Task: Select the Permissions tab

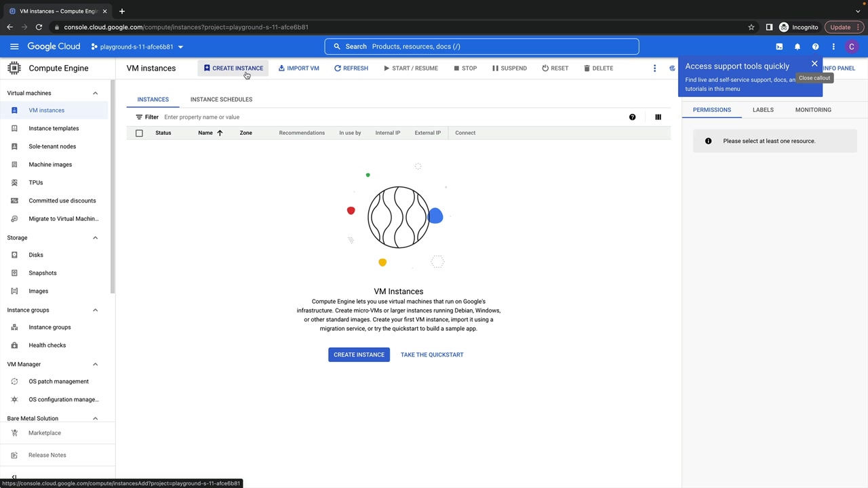Action: (x=712, y=110)
